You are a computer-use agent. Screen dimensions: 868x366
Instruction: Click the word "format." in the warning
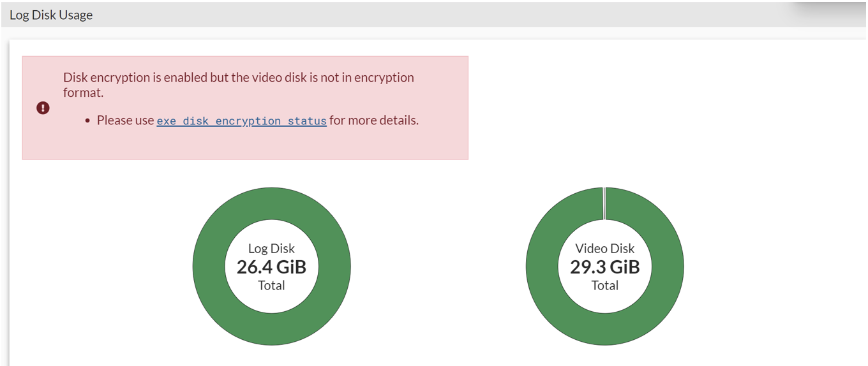(x=83, y=92)
